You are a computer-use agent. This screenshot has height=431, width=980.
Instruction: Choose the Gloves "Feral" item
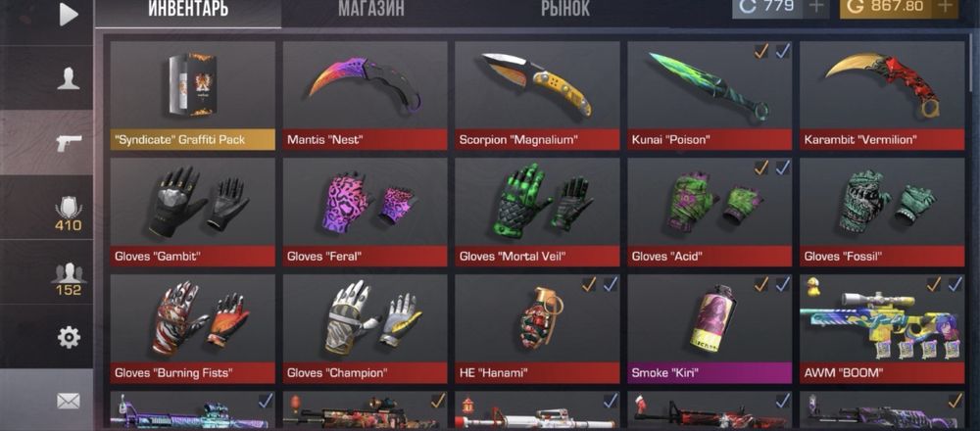365,212
